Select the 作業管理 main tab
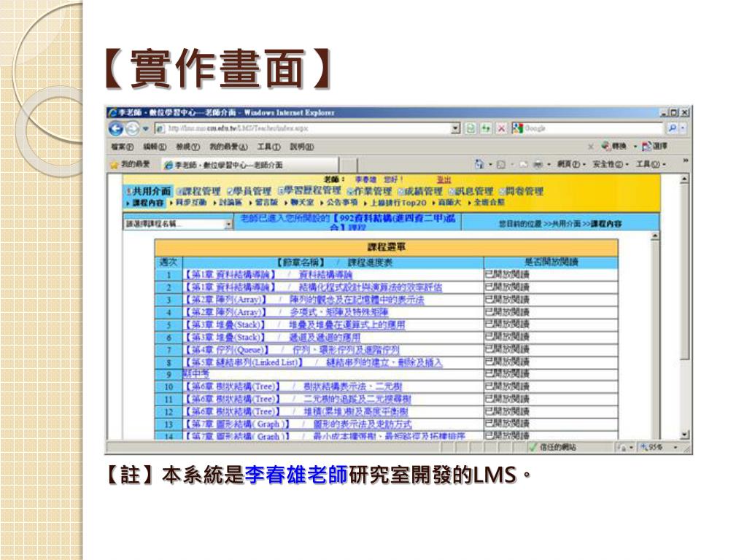The height and width of the screenshot is (560, 747). pos(369,192)
